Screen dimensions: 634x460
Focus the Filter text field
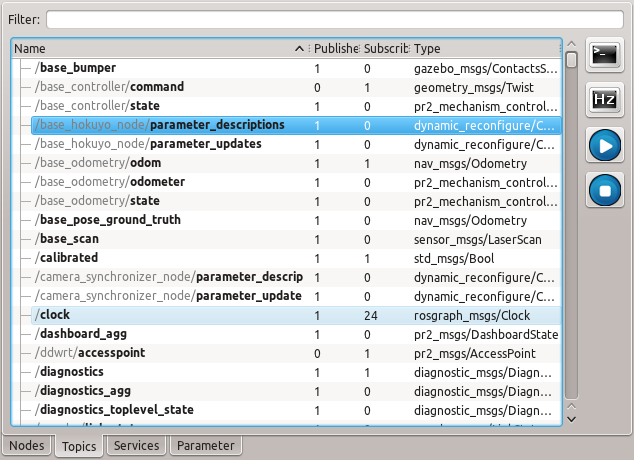(335, 19)
